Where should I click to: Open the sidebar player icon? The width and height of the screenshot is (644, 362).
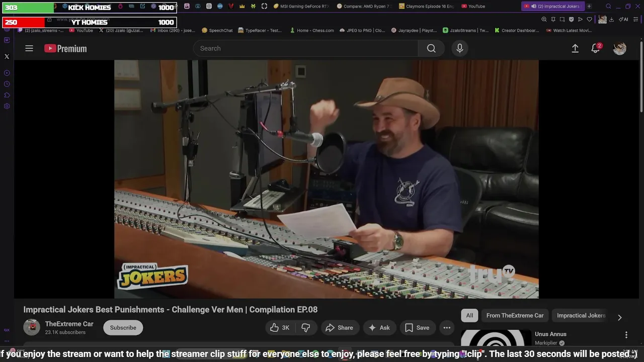[7, 73]
